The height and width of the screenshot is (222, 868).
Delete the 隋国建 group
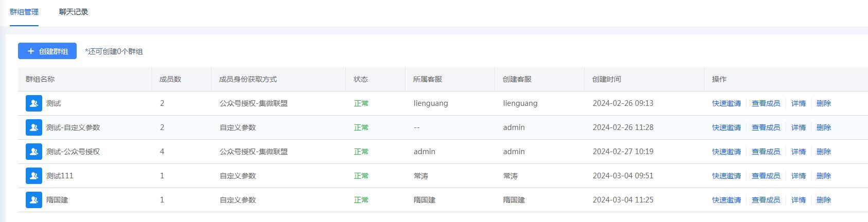click(824, 200)
